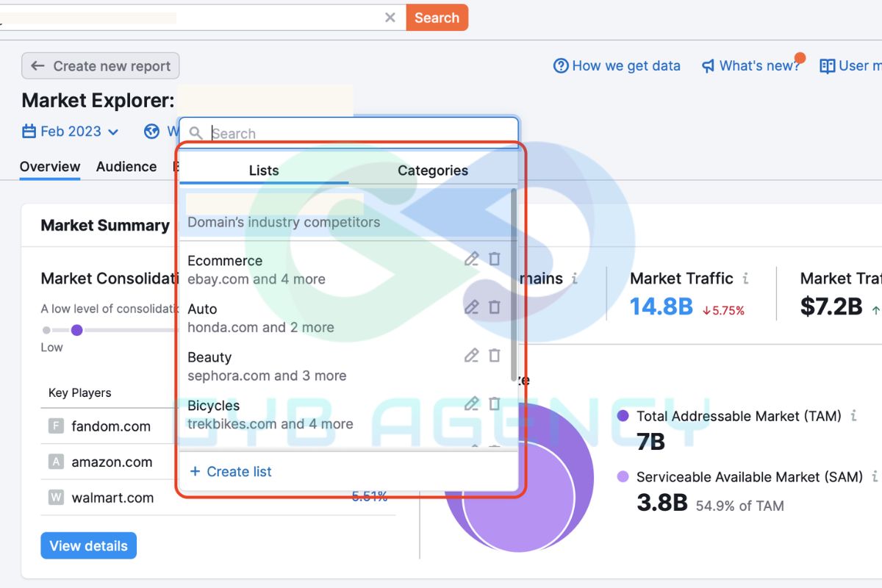The height and width of the screenshot is (588, 882).
Task: Click info icon next to Market Traffic
Action: [745, 279]
